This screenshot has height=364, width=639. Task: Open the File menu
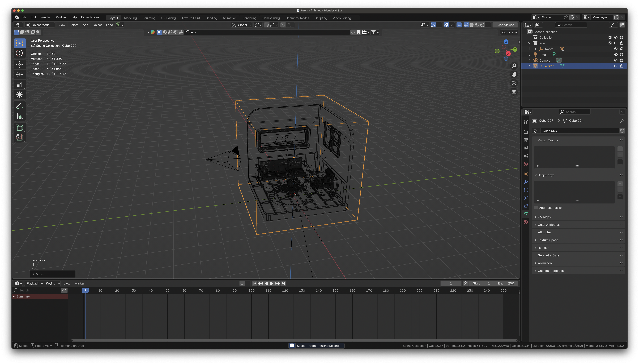(24, 17)
